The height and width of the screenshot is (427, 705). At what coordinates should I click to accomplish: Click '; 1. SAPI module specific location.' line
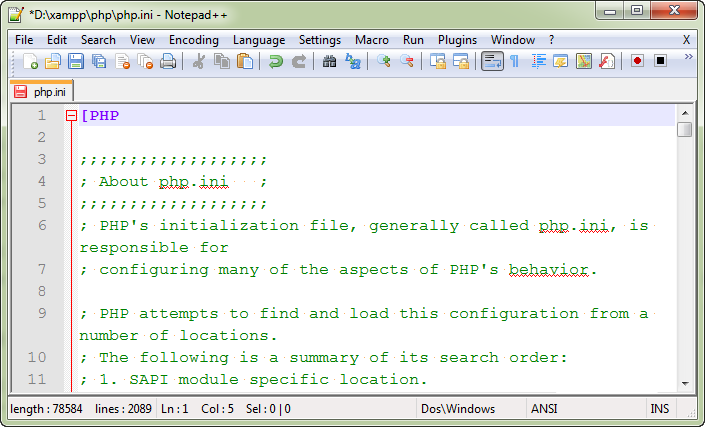point(254,379)
